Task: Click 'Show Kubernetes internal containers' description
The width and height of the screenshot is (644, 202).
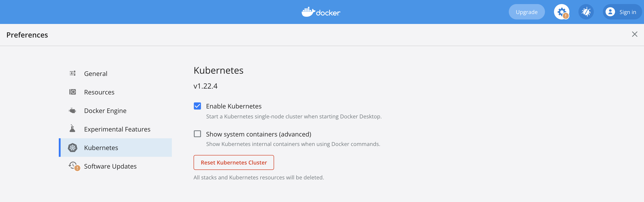Action: 293,144
